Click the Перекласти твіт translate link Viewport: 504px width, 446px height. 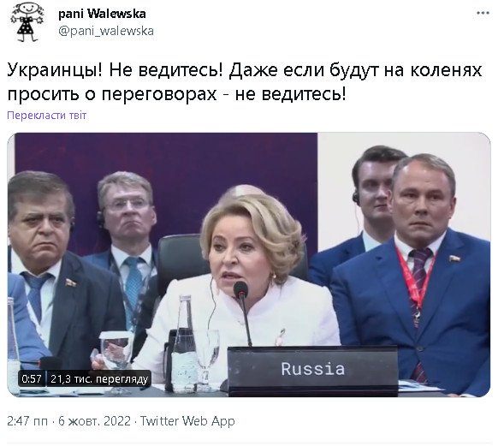tap(46, 115)
